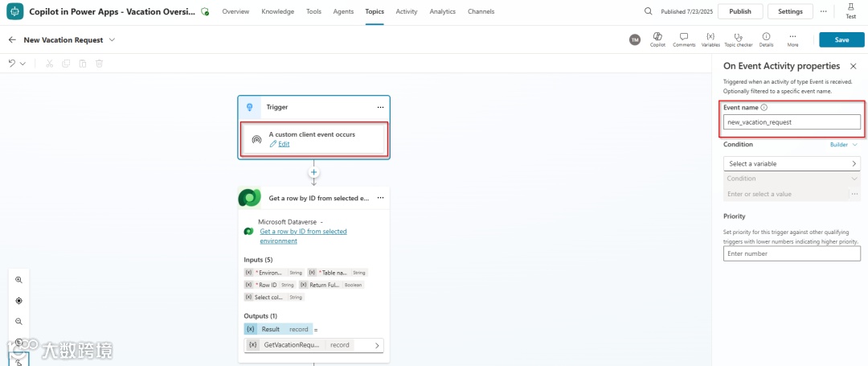Click the Enter or select a value field
Viewport: 868px width, 366px height.
pos(786,195)
